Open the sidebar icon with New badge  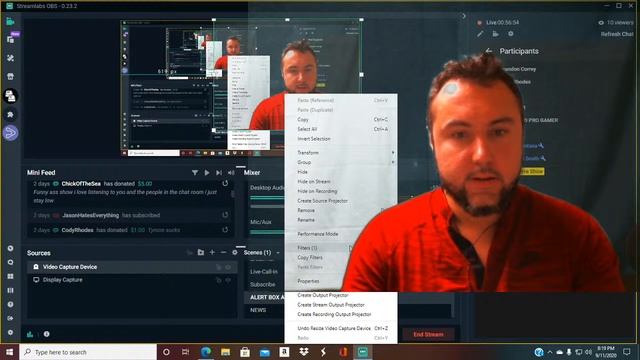(x=11, y=39)
